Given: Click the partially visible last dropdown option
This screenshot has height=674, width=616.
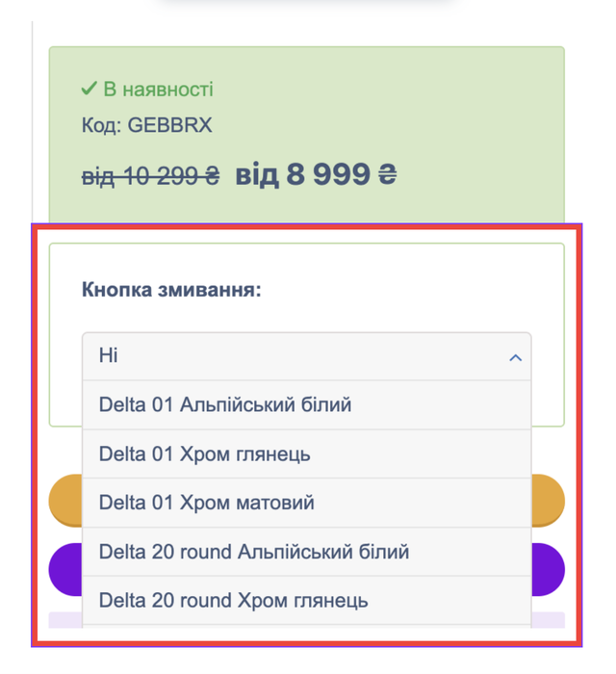Looking at the screenshot, I should [x=307, y=627].
